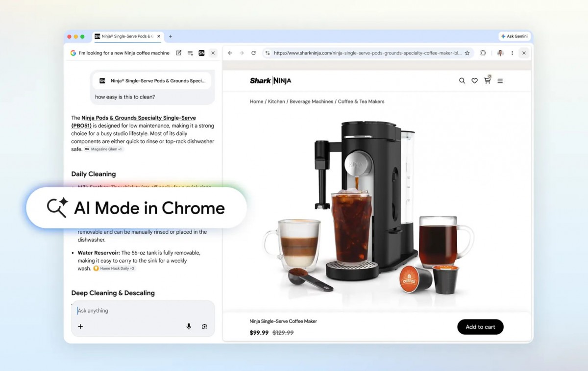The image size is (588, 371).
Task: Open the shopping cart icon
Action: pyautogui.click(x=488, y=80)
